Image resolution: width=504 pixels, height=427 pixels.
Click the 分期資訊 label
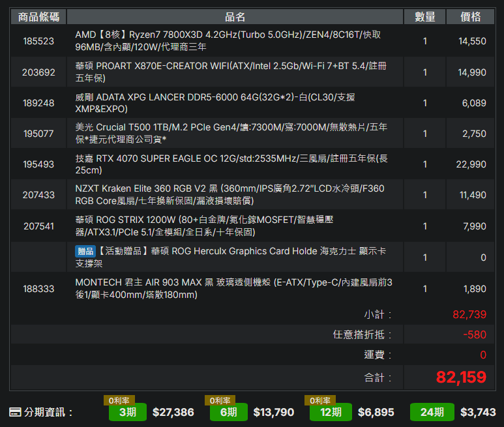48,412
